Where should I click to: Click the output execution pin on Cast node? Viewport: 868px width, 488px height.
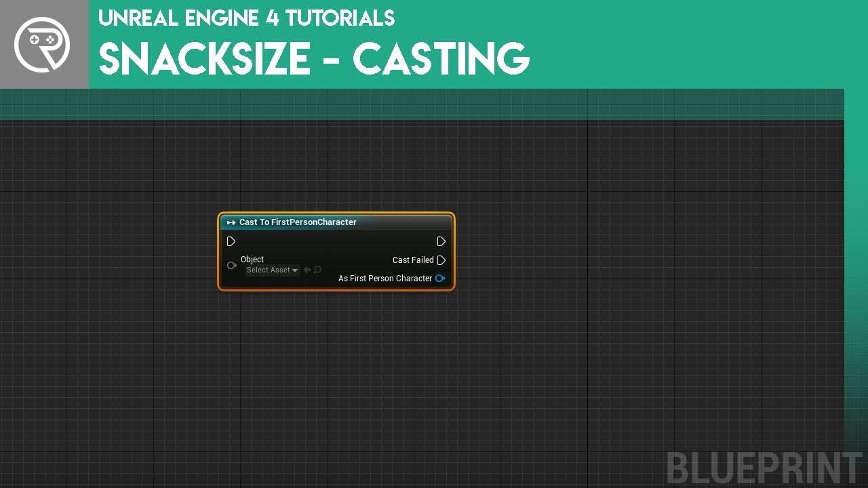441,241
